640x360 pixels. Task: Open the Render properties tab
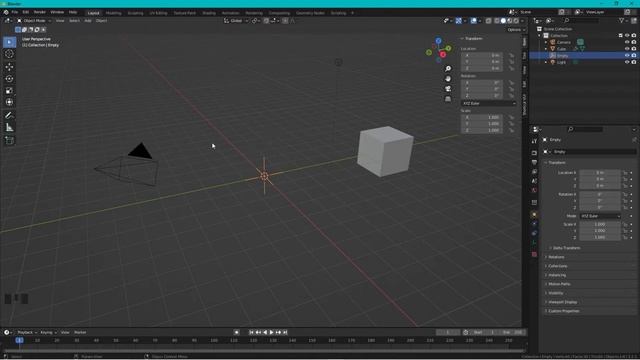point(534,153)
